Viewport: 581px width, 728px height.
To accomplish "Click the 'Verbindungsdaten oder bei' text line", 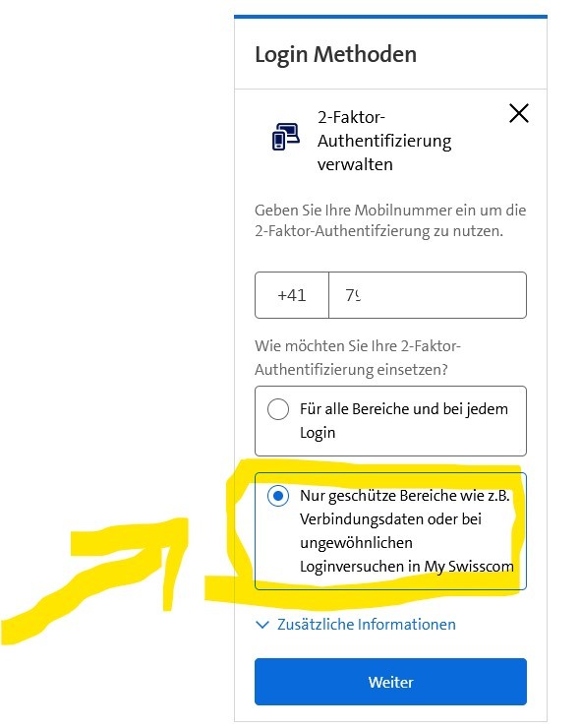I will coord(390,519).
